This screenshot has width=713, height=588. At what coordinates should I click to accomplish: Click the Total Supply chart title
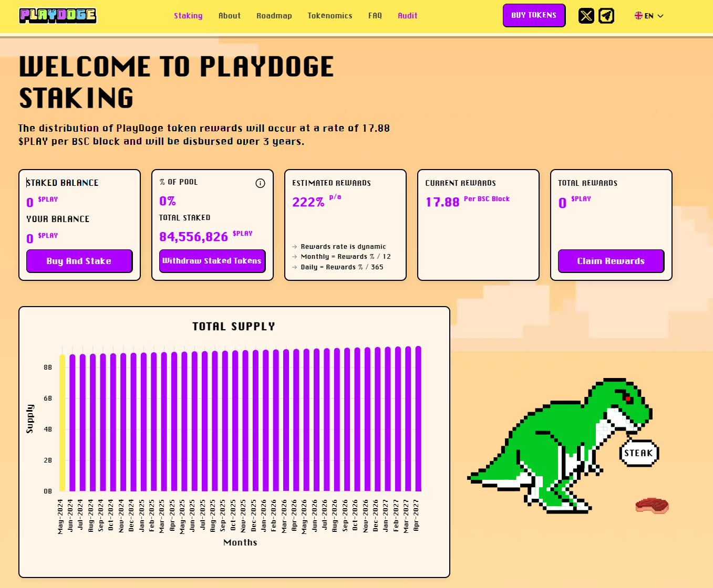pyautogui.click(x=234, y=327)
